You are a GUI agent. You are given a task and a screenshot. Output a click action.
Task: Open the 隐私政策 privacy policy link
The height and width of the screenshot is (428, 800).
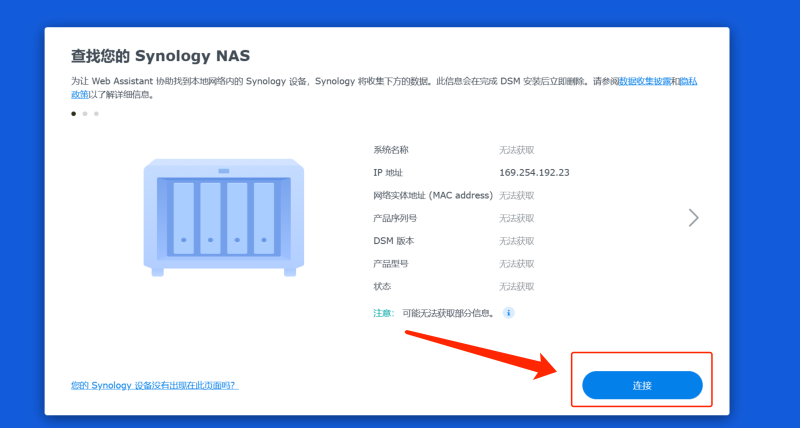click(x=689, y=82)
